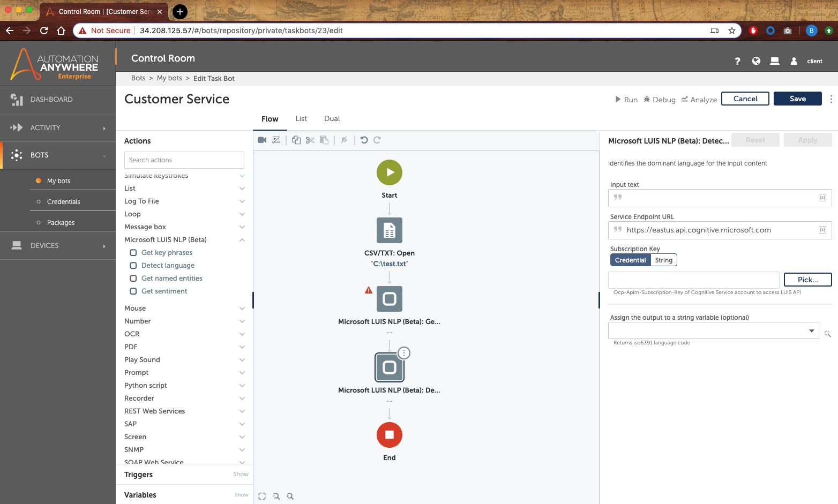This screenshot has width=838, height=504.
Task: Select the CSV/TXT: Open node
Action: (x=390, y=230)
